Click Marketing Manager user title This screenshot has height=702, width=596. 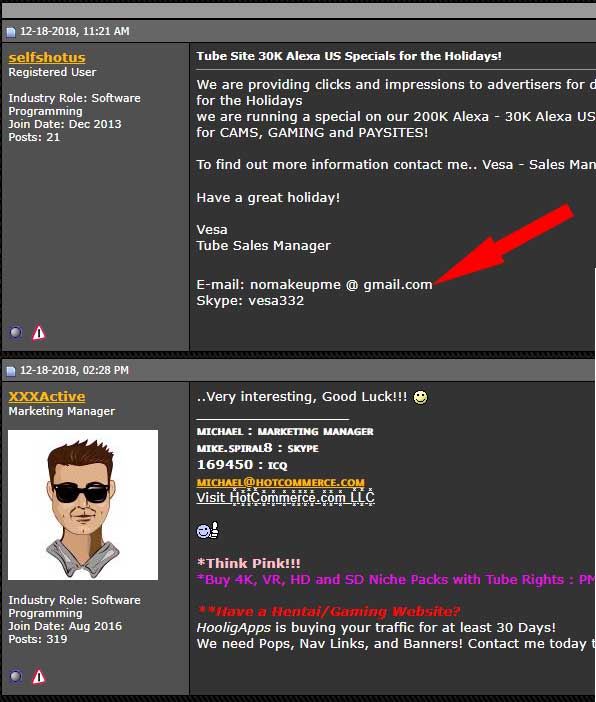tap(62, 411)
